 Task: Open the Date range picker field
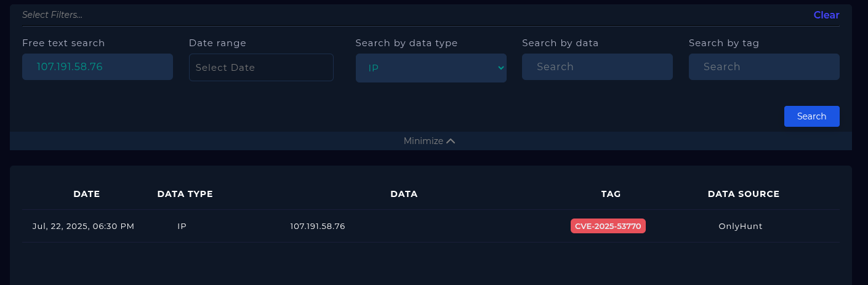coord(261,67)
